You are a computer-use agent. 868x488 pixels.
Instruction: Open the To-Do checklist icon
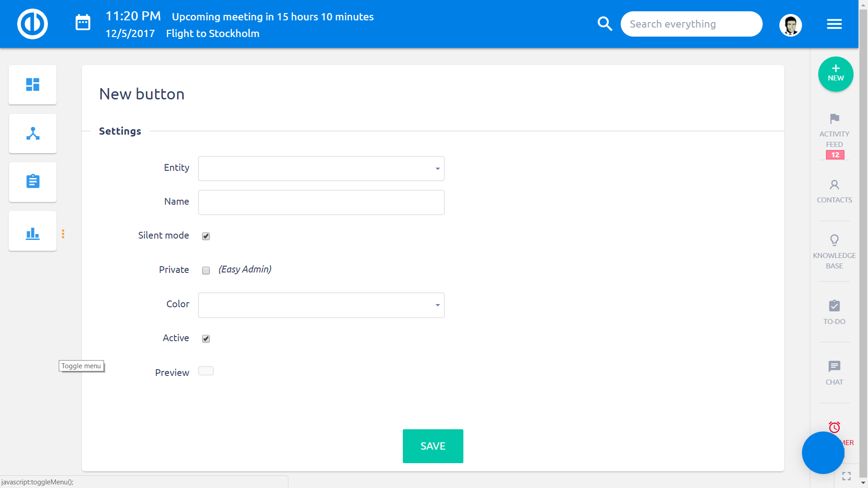click(x=835, y=306)
